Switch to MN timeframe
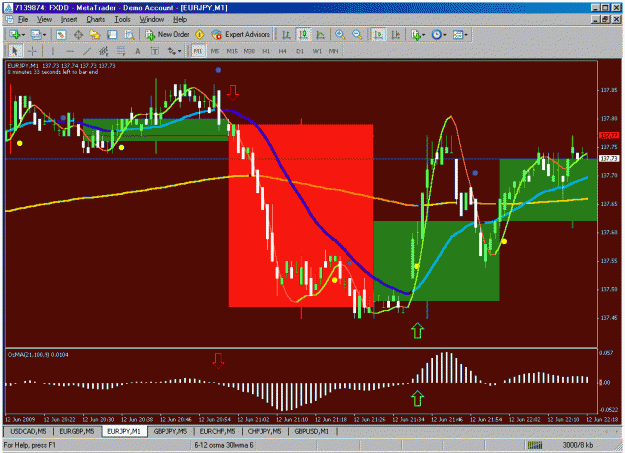625x453 pixels. pyautogui.click(x=334, y=51)
